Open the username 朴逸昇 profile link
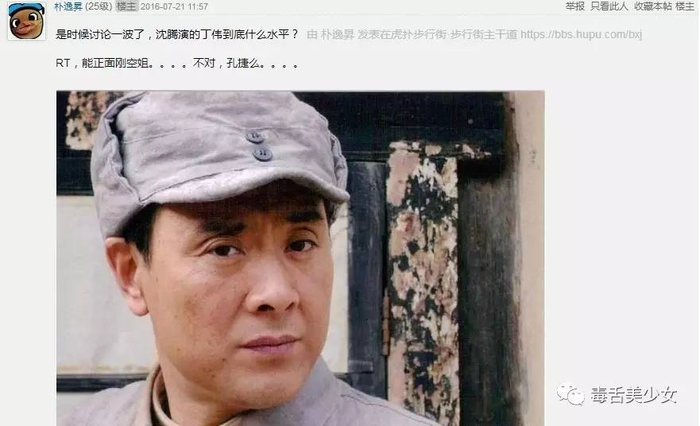The height and width of the screenshot is (426, 700). [x=68, y=7]
